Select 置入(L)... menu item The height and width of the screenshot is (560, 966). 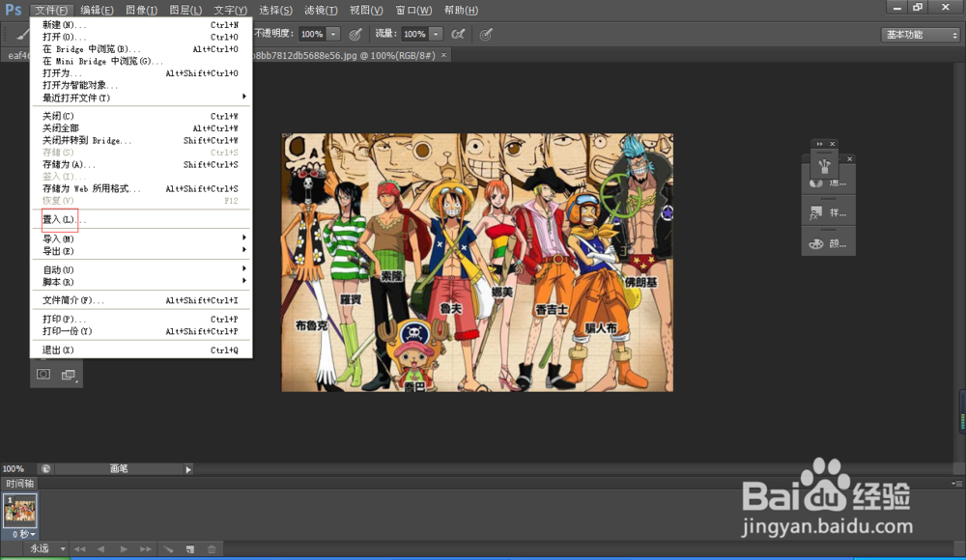[141, 219]
